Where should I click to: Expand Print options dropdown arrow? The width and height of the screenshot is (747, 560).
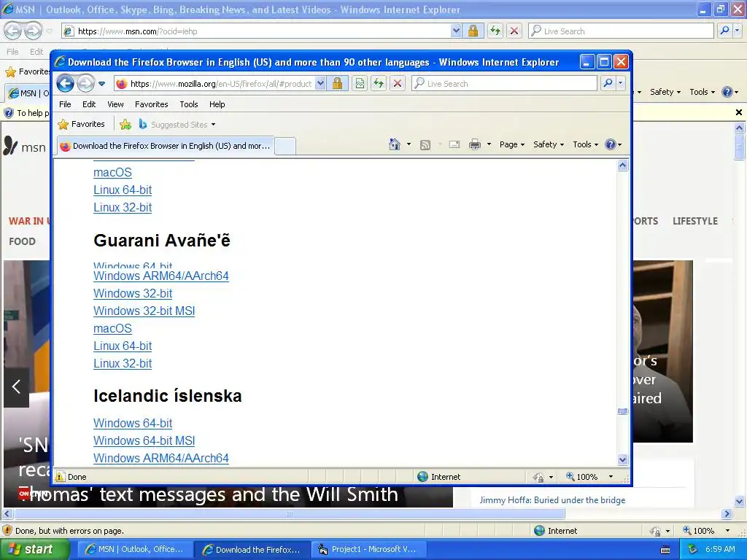tap(489, 144)
